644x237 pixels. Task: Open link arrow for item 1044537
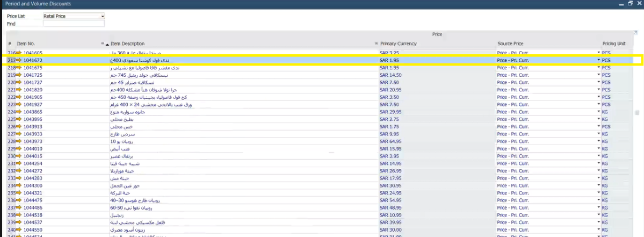pyautogui.click(x=18, y=223)
